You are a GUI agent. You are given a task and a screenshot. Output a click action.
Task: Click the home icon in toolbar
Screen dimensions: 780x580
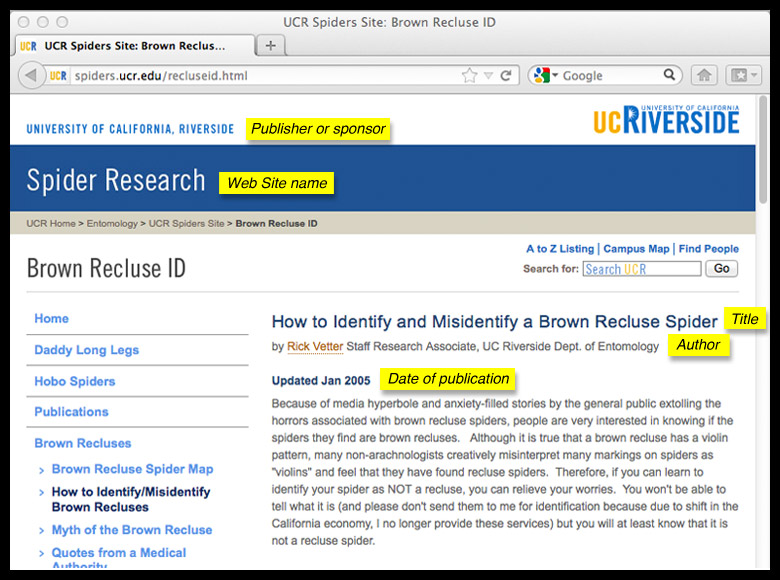click(x=704, y=75)
